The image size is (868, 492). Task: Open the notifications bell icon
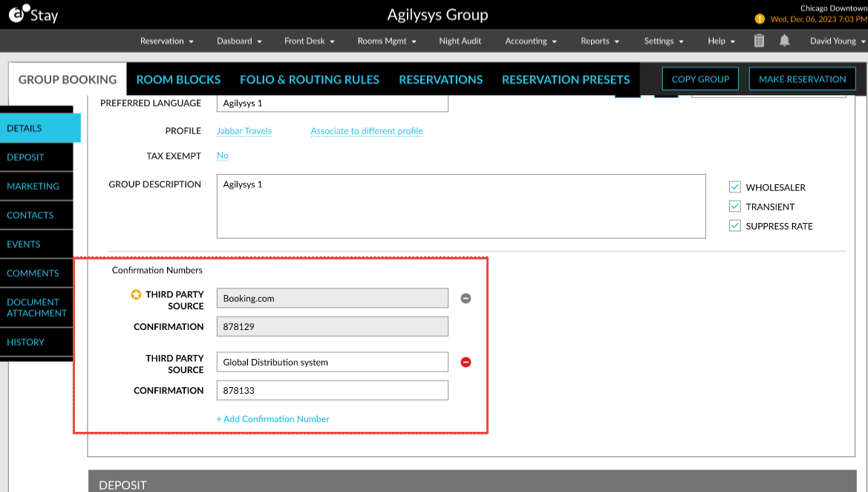click(x=784, y=40)
